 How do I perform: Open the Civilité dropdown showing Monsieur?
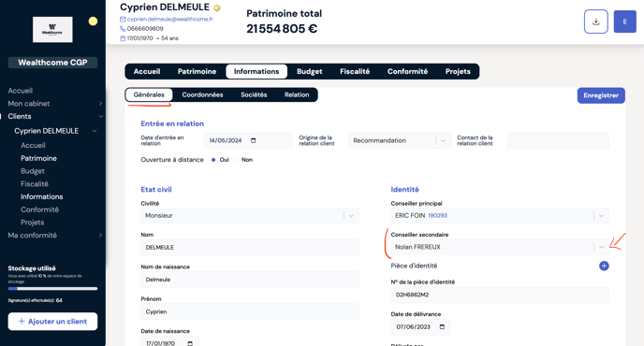point(250,215)
